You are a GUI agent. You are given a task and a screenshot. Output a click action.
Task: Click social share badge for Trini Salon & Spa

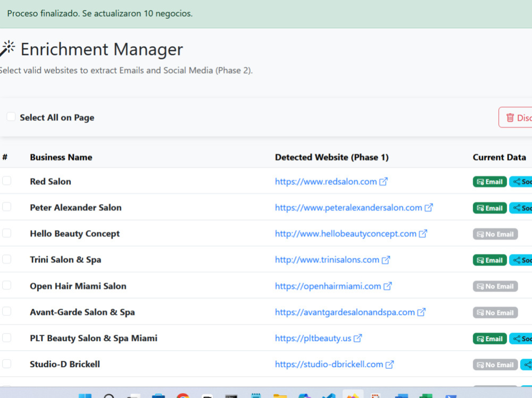click(521, 260)
